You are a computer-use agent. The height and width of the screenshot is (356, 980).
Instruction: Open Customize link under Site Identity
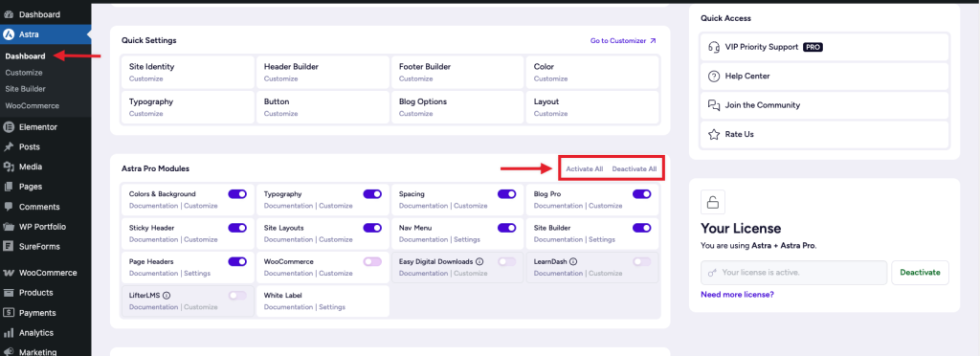pyautogui.click(x=145, y=78)
